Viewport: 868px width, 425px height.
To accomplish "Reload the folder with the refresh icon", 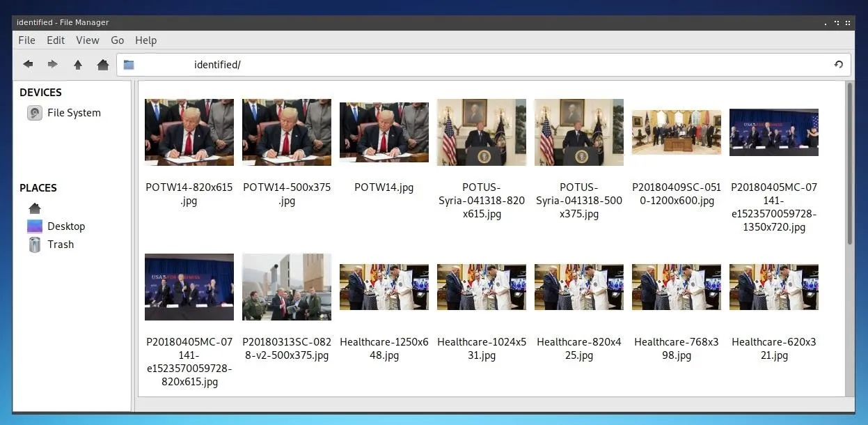I will coord(838,65).
